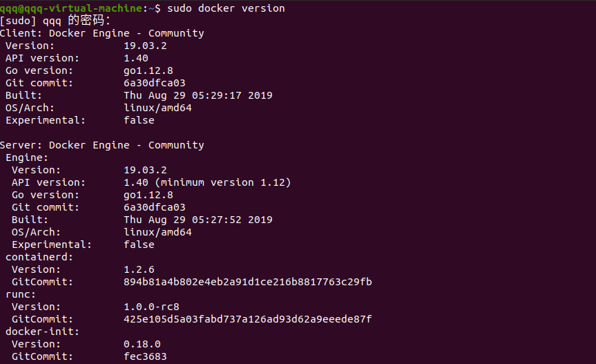Click the containerd GitCommit hash starting 894b81a4
596x364 pixels.
pyautogui.click(x=248, y=282)
